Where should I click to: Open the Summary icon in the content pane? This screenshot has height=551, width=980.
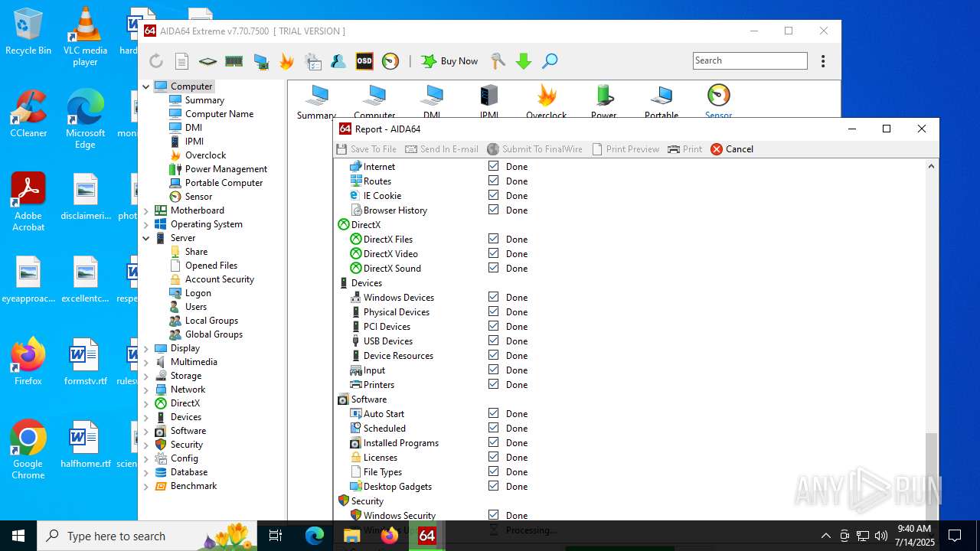[x=316, y=102]
